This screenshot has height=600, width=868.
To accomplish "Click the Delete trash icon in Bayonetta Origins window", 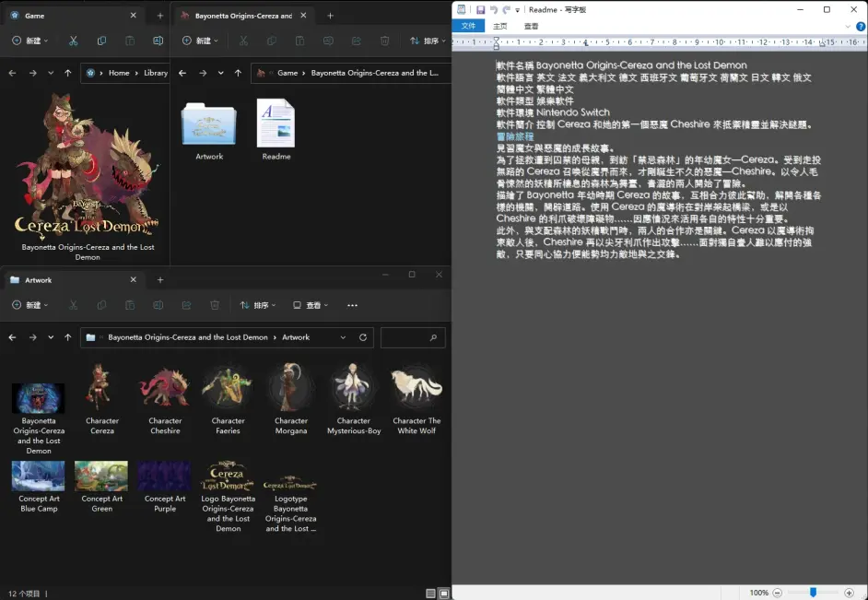I will point(385,41).
